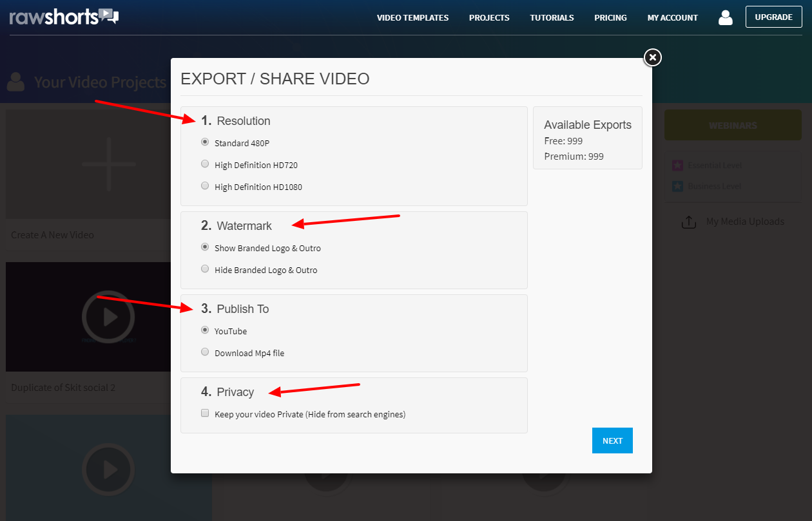
Task: Click the Publish To section heading
Action: pyautogui.click(x=243, y=309)
